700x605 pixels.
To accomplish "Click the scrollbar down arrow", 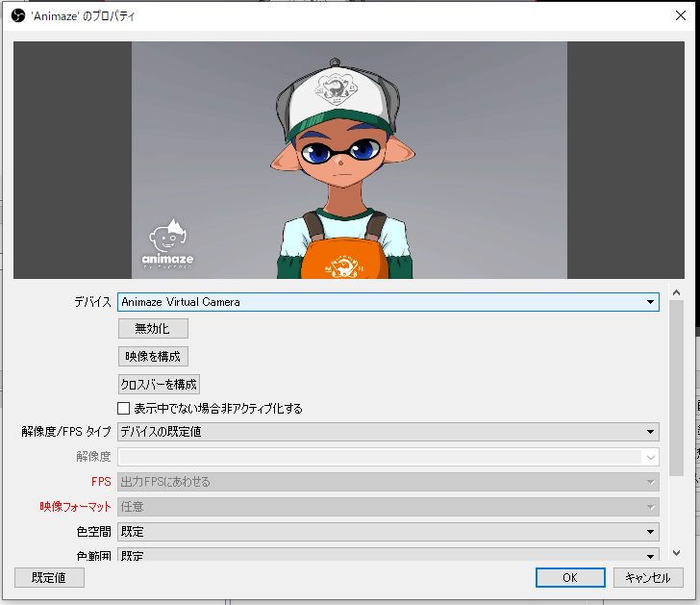I will tap(676, 553).
